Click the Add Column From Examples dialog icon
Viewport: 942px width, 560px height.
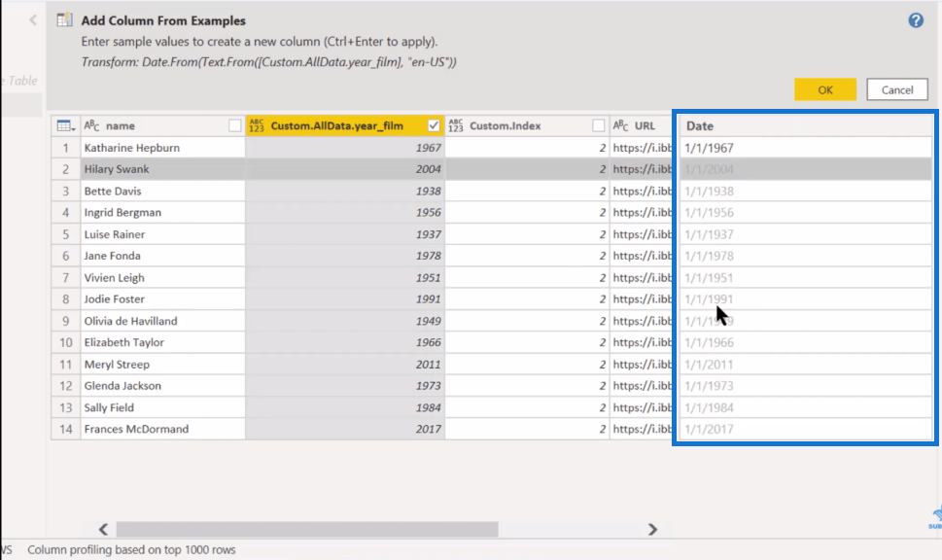pos(64,20)
